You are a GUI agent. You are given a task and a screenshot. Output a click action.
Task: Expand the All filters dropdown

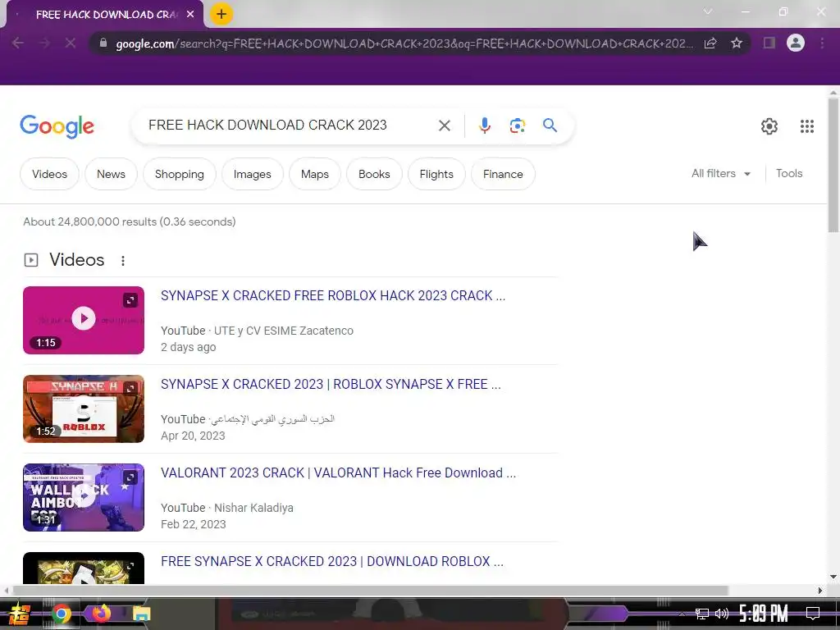click(721, 174)
